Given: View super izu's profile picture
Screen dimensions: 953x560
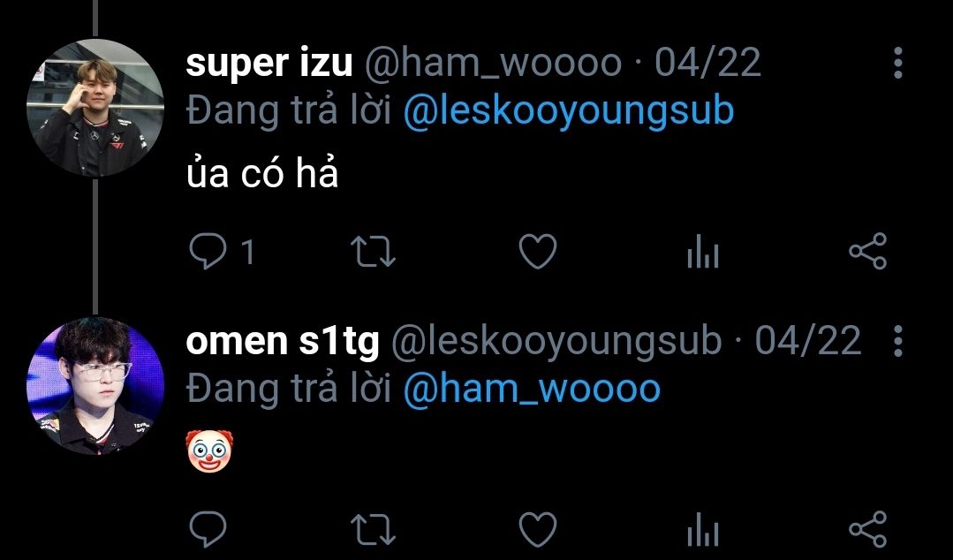Looking at the screenshot, I should [x=95, y=108].
